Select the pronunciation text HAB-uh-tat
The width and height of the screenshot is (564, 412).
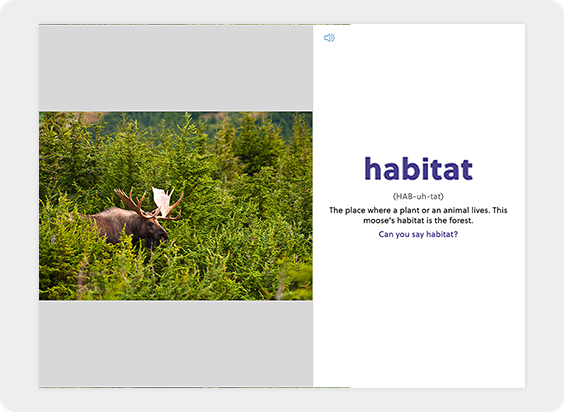[x=418, y=196]
